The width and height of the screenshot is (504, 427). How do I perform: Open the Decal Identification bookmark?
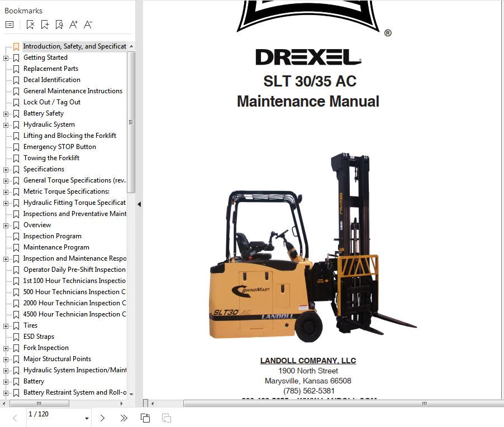tap(52, 80)
